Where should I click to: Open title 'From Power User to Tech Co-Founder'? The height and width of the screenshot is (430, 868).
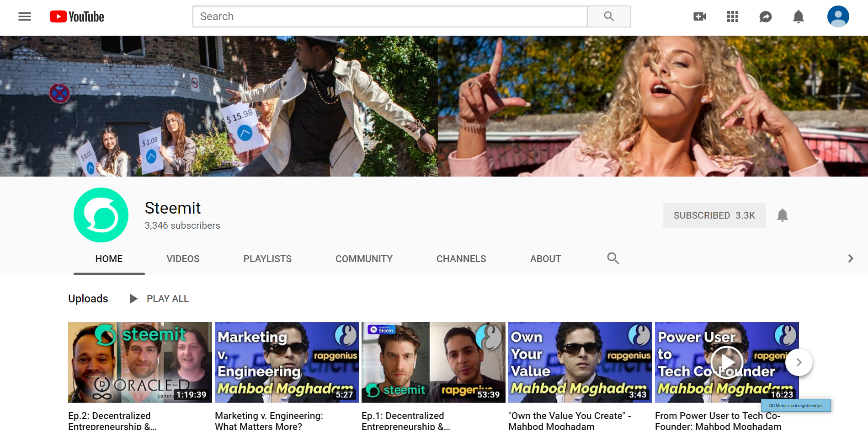[718, 421]
